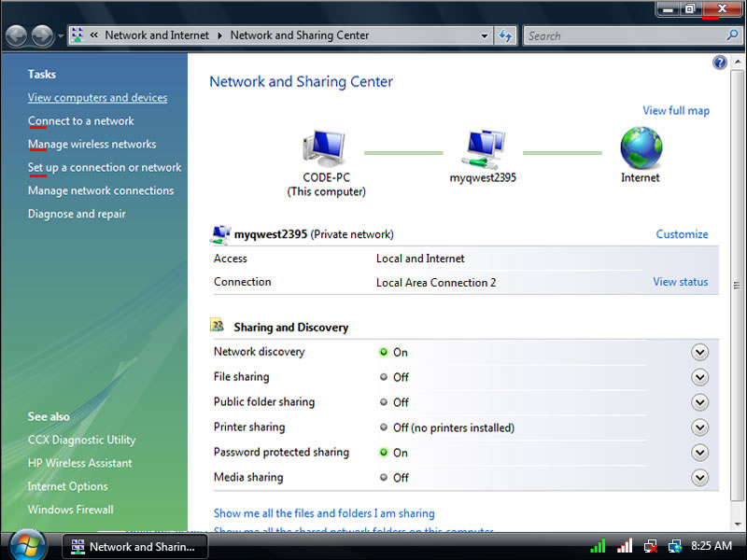The image size is (747, 560).
Task: Click the Internet globe icon
Action: [x=641, y=147]
